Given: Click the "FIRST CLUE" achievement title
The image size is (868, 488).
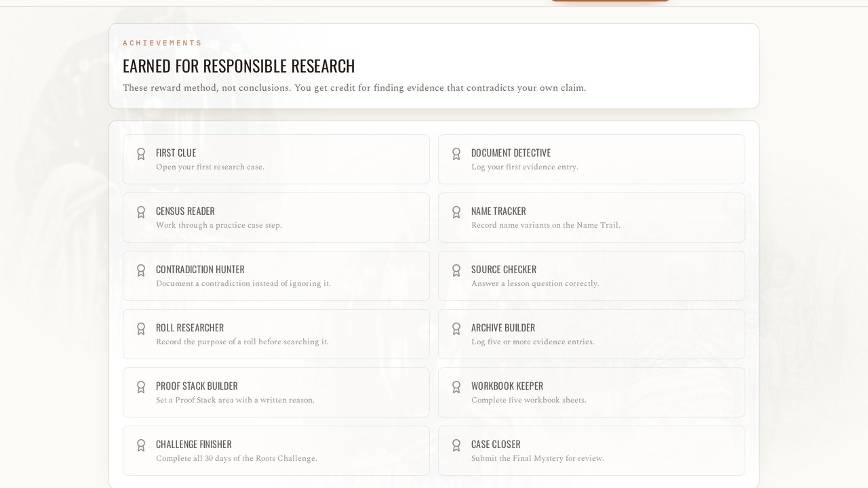Looking at the screenshot, I should click(x=176, y=153).
